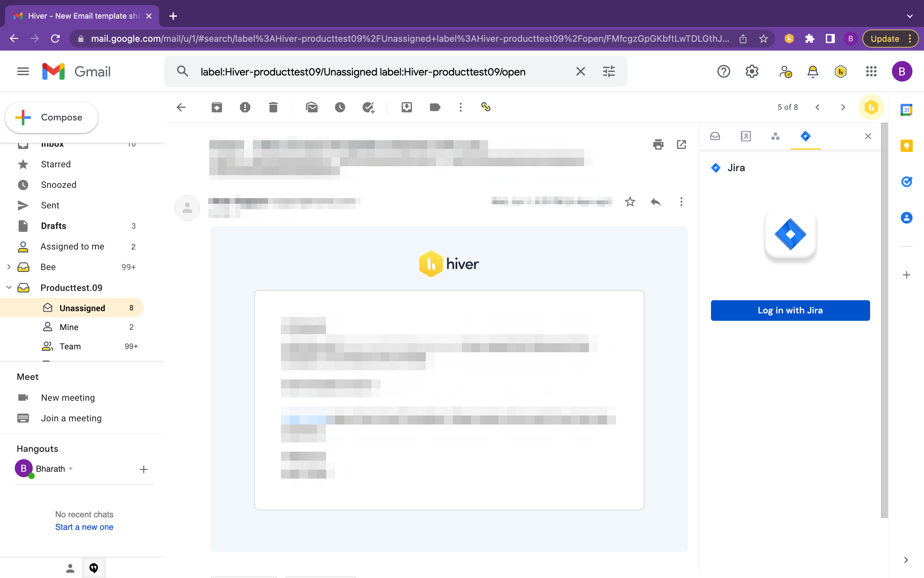The height and width of the screenshot is (578, 924).
Task: Reply to the message using arrow icon
Action: pyautogui.click(x=655, y=201)
